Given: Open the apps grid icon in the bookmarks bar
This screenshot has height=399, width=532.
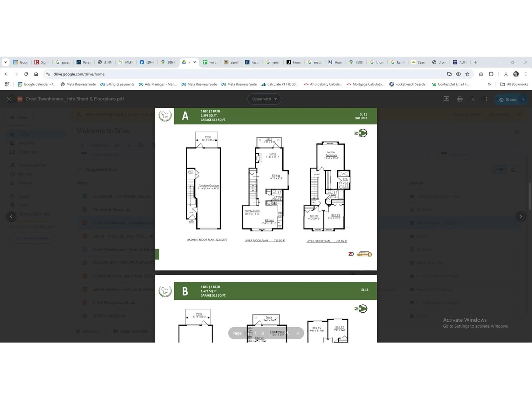Looking at the screenshot, I should [x=7, y=84].
